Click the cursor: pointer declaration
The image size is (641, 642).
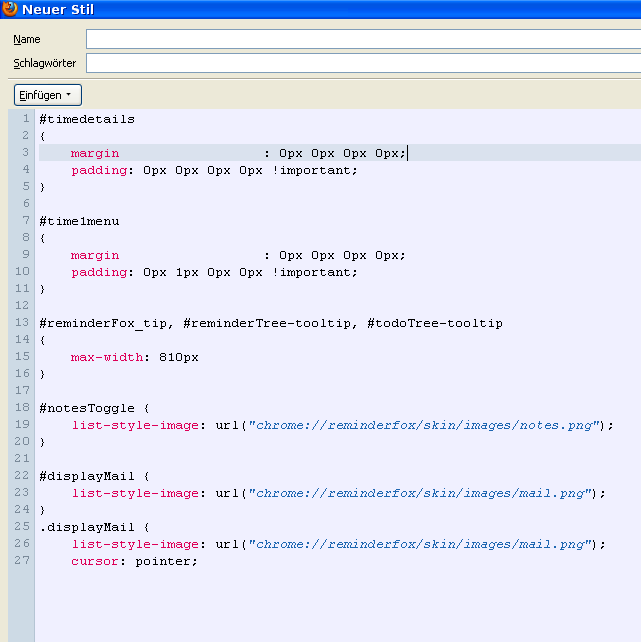(x=134, y=561)
